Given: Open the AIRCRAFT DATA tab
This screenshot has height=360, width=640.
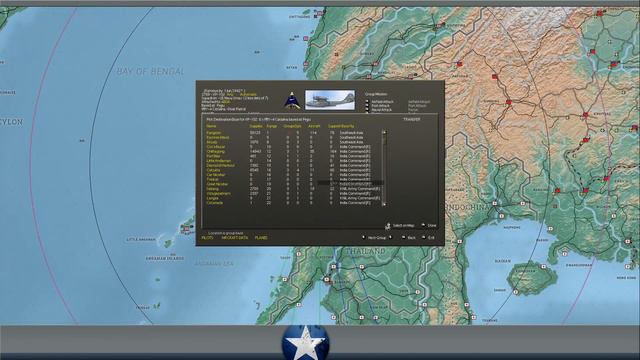Looking at the screenshot, I should click(235, 238).
